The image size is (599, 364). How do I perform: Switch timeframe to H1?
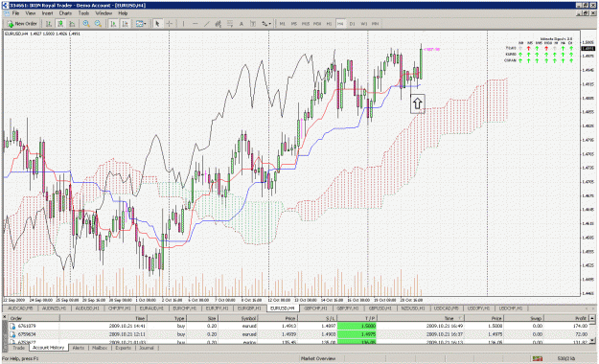coord(329,24)
